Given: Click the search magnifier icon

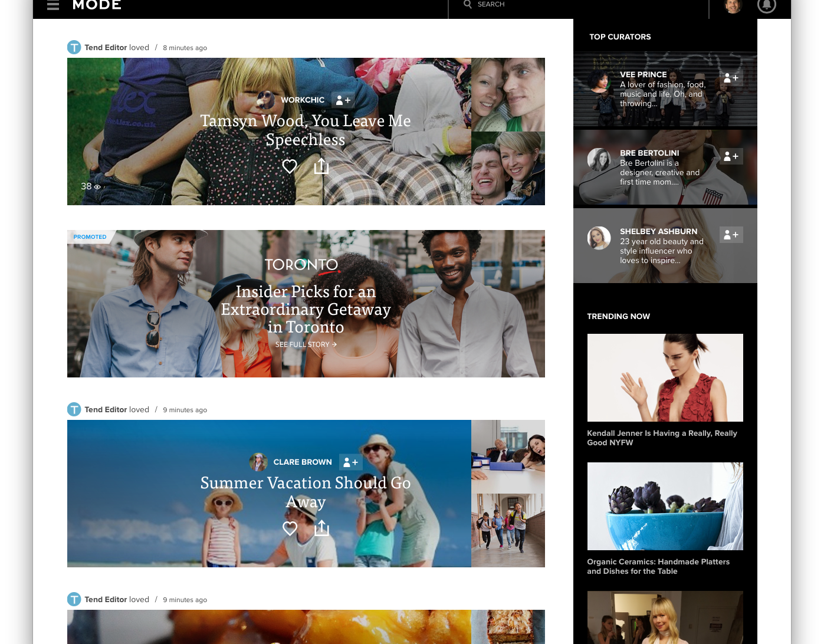Looking at the screenshot, I should coord(468,4).
